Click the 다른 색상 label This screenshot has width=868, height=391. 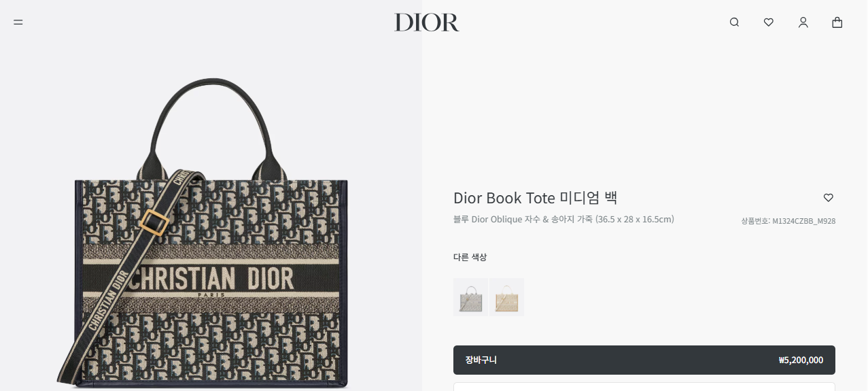(x=470, y=257)
